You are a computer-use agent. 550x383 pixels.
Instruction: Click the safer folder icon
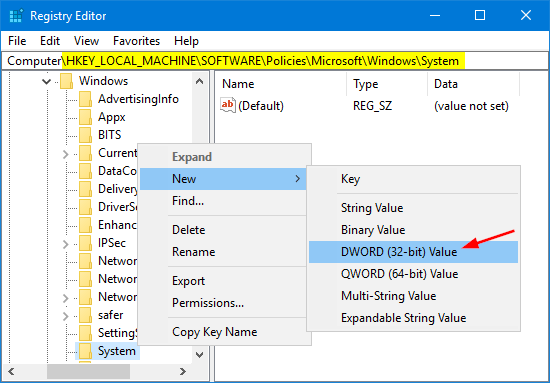(x=85, y=315)
